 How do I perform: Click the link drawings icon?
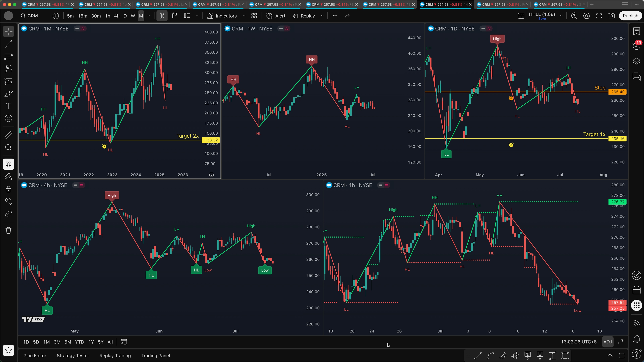pos(9,214)
